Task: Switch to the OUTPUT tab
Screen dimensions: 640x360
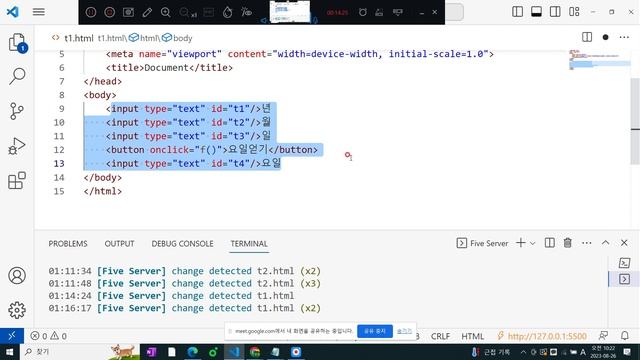Action: [x=119, y=244]
